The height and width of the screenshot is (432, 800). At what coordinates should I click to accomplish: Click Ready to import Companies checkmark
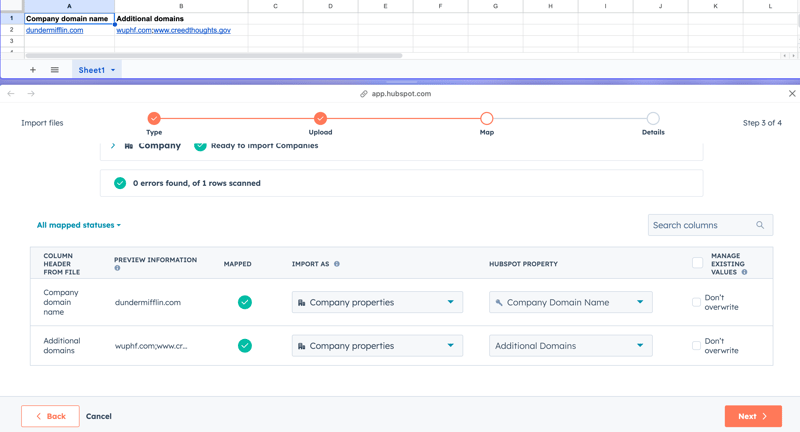coord(200,145)
